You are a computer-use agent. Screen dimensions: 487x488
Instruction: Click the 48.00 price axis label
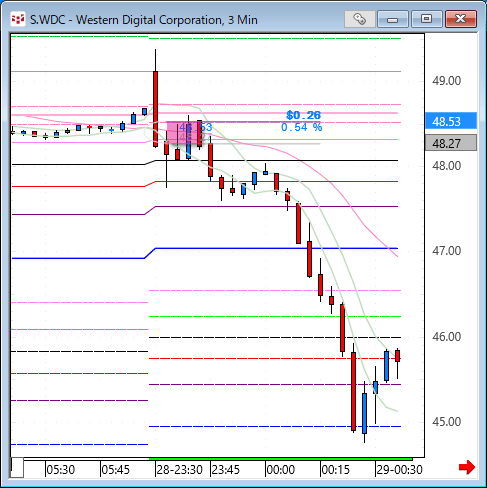click(446, 166)
